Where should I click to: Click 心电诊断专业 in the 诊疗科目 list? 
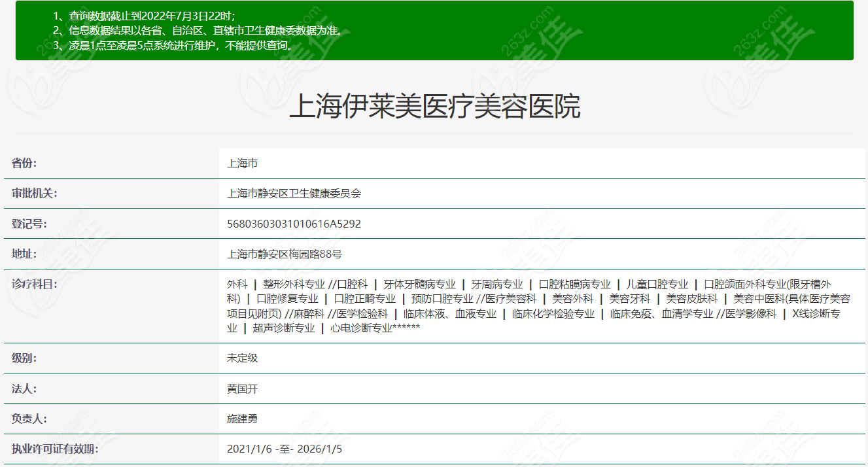361,328
